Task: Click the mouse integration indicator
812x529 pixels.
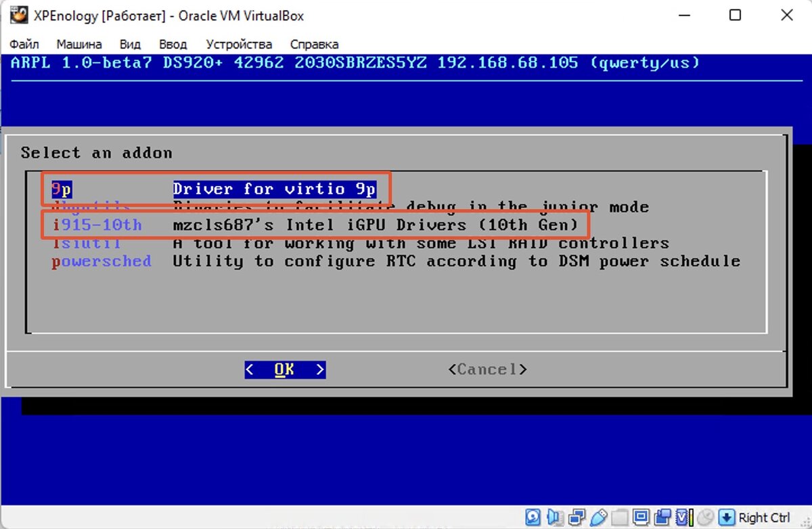Action: pyautogui.click(x=705, y=517)
